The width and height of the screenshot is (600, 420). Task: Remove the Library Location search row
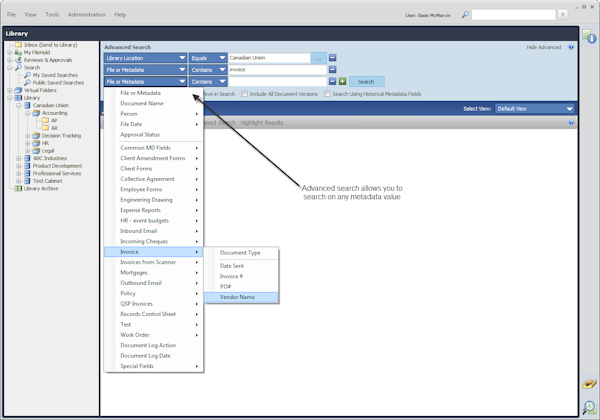pyautogui.click(x=333, y=58)
